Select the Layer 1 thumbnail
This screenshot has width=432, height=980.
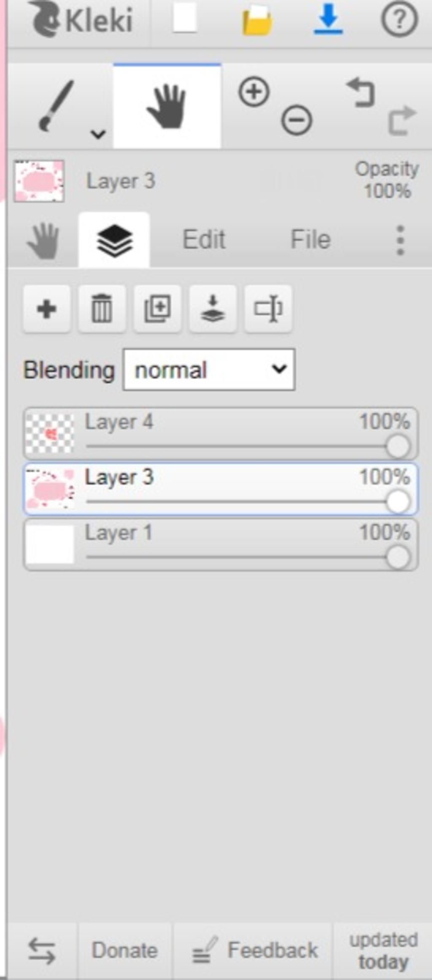pos(50,544)
